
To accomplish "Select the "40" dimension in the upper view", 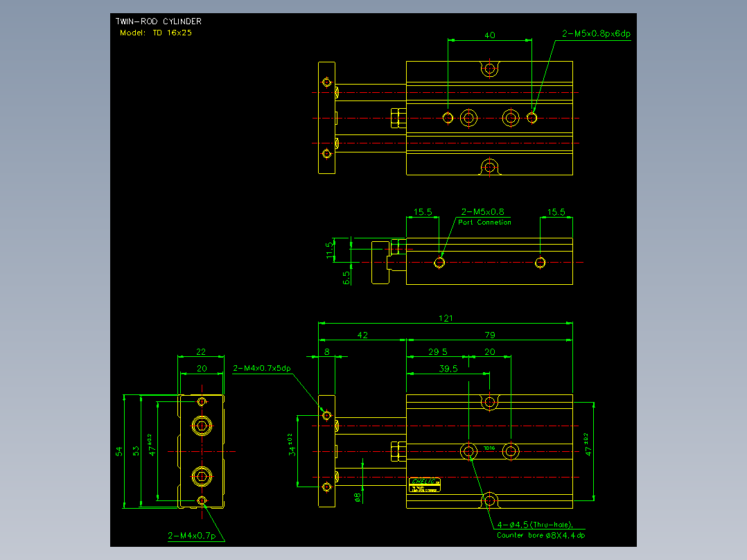I will click(490, 35).
